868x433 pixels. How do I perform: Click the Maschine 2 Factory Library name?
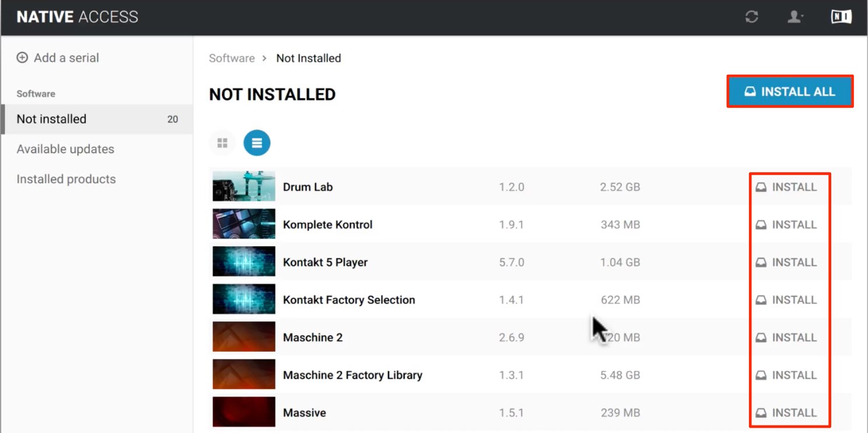click(352, 375)
